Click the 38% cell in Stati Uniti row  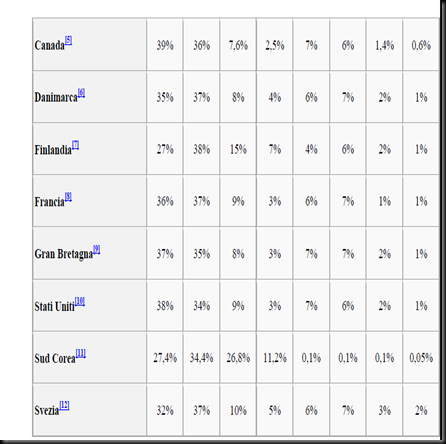click(x=165, y=306)
